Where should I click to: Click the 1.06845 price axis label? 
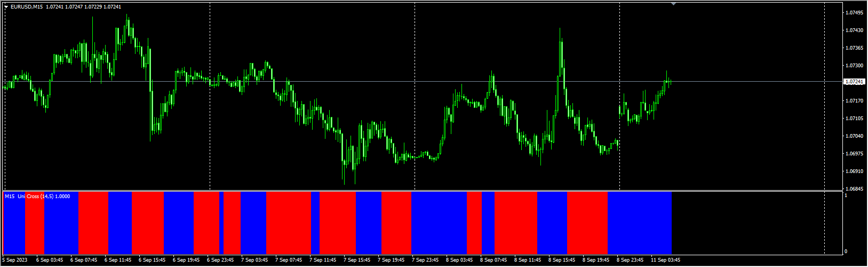click(855, 189)
